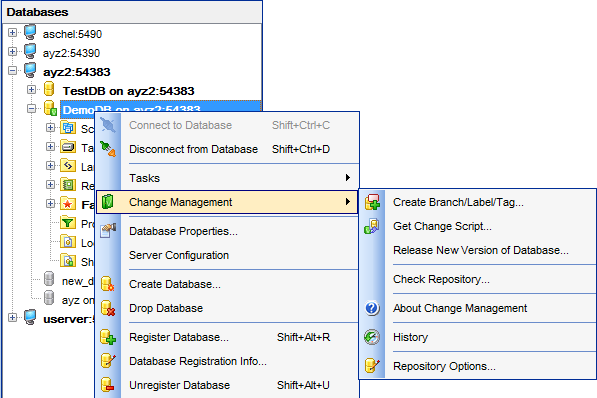Viewport: 597px width, 398px height.
Task: Click the userver server icon
Action: tap(30, 317)
